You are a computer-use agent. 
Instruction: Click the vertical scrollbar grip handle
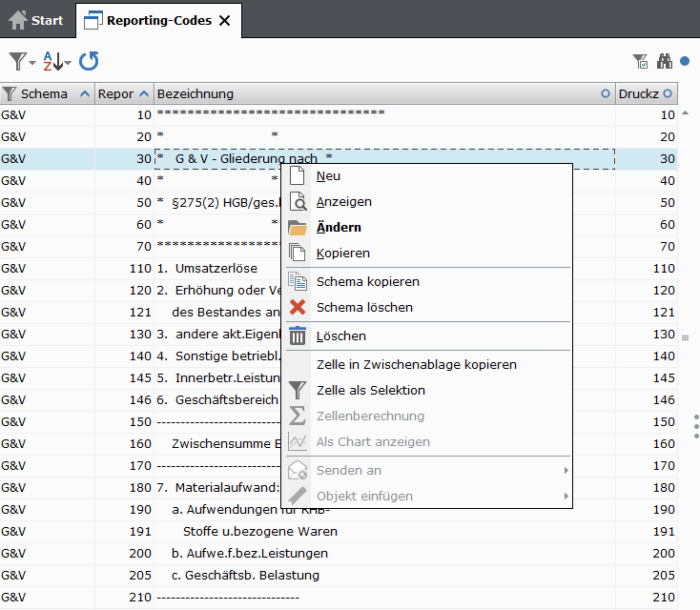coord(686,337)
